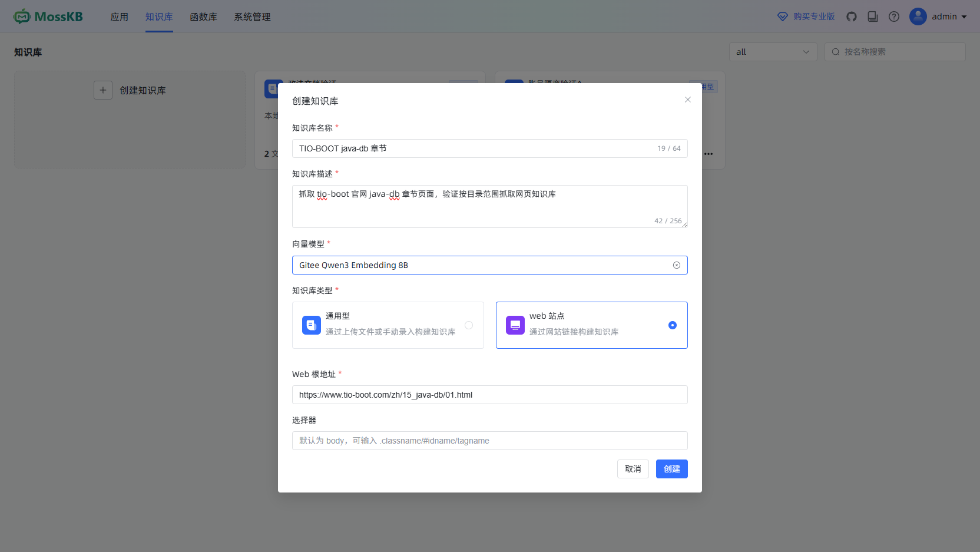The height and width of the screenshot is (552, 980).
Task: Open the 购买专业版 link
Action: point(814,16)
